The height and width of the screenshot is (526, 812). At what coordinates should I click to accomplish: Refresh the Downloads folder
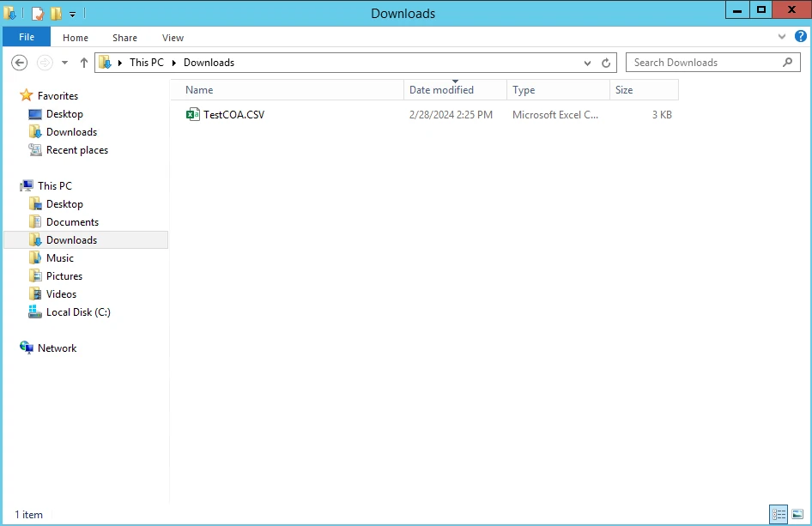[x=606, y=63]
